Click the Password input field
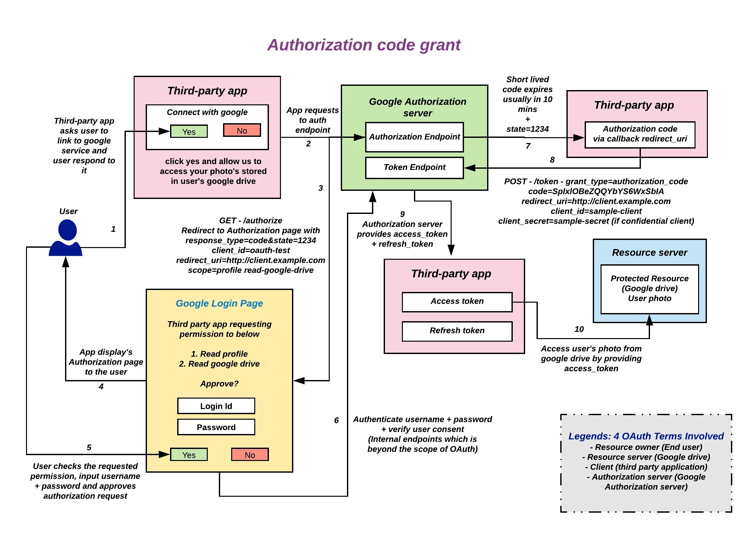 217,421
